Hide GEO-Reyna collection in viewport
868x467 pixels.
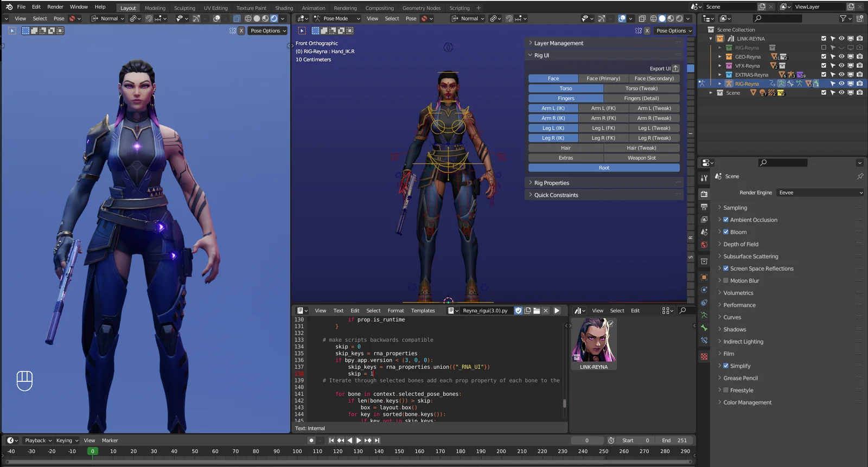(x=841, y=56)
